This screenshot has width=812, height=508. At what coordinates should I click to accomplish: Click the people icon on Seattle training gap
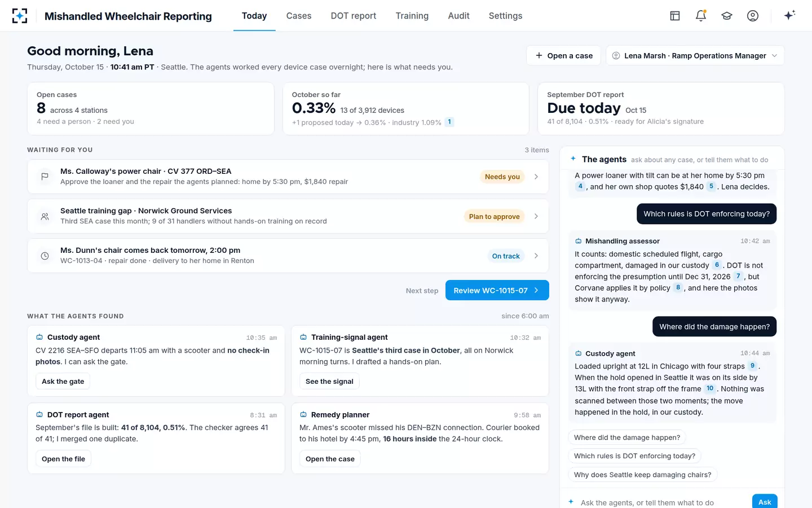(x=45, y=216)
